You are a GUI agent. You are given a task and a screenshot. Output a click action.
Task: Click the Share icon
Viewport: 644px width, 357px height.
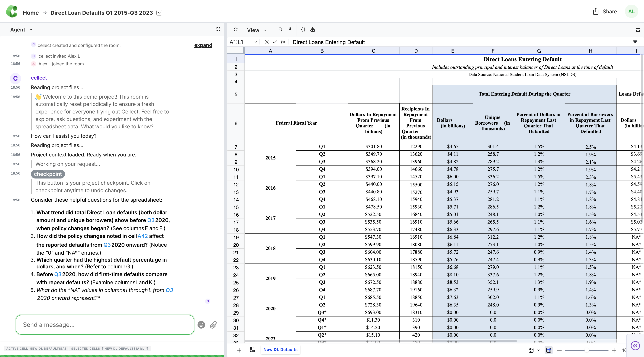596,11
